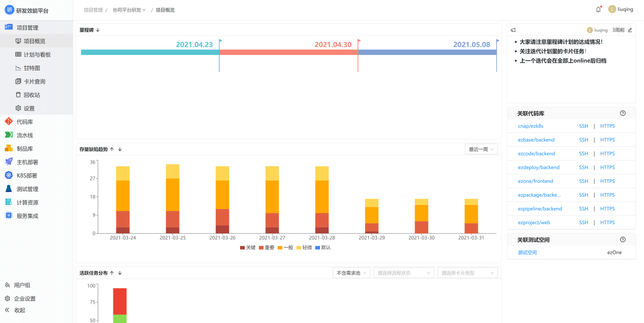The image size is (644, 323).
Task: Select 甘特图 in the sidebar
Action: tap(32, 68)
